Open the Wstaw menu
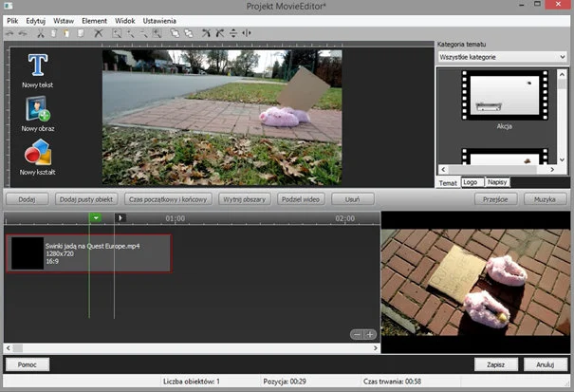The height and width of the screenshot is (392, 574). [64, 21]
